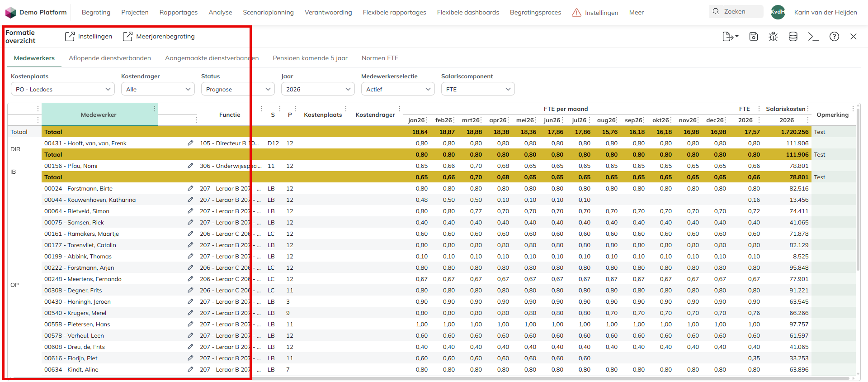Open the Analyse menu
The height and width of the screenshot is (382, 868).
coord(220,12)
